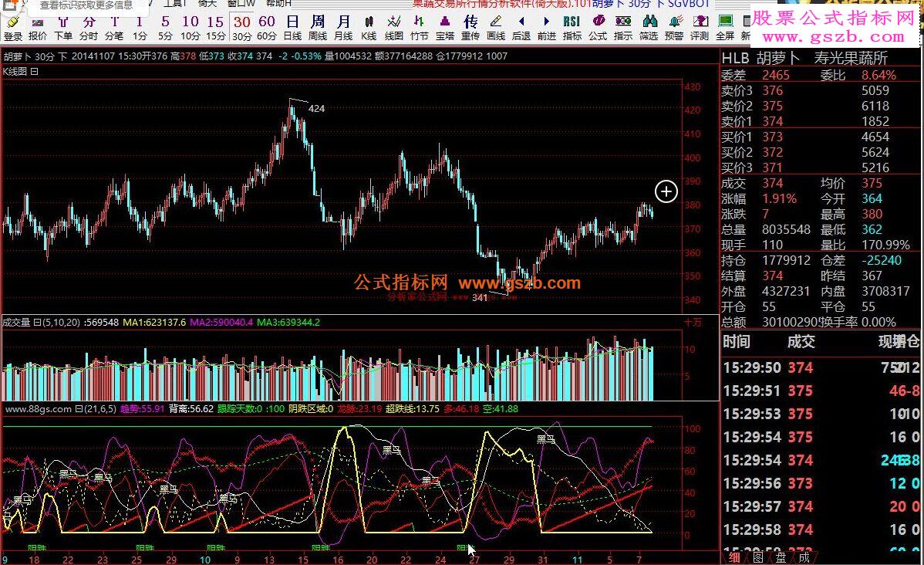The height and width of the screenshot is (565, 924).
Task: Switch to the 成 tab
Action: [804, 557]
